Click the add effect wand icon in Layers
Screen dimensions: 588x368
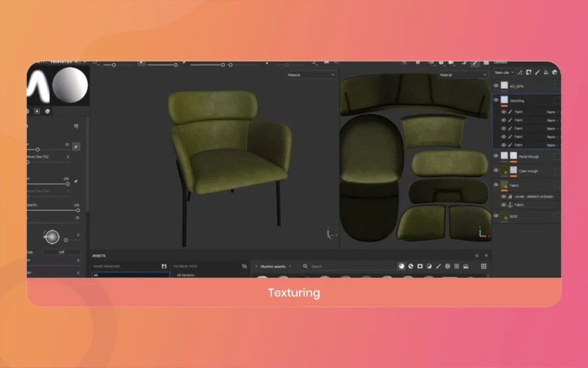coord(520,72)
